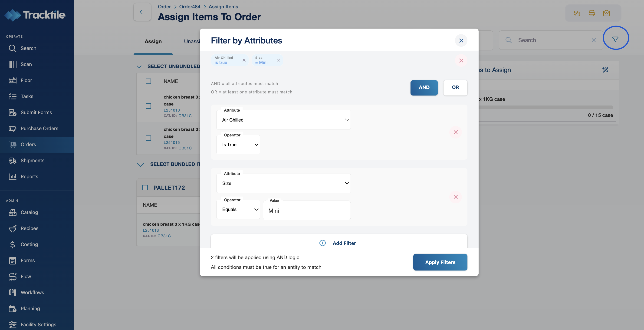Select the OR logic toggle
This screenshot has height=330, width=644.
coord(455,88)
